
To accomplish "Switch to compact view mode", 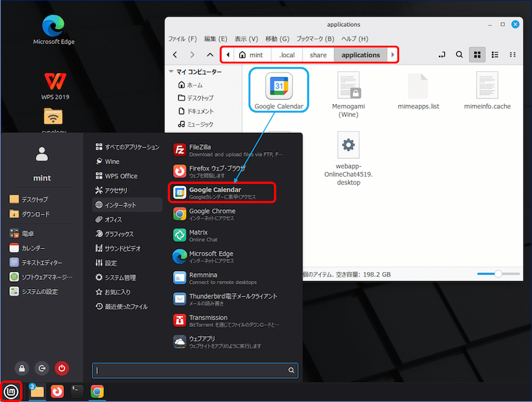I will coord(512,54).
